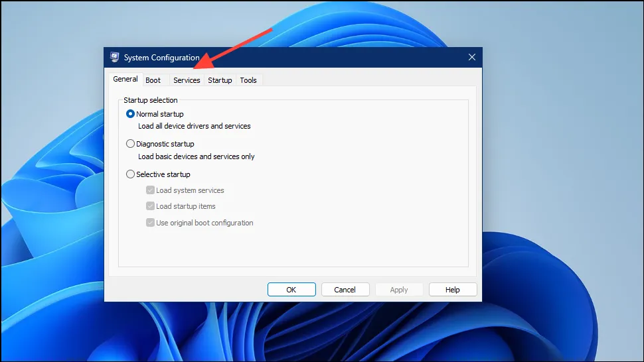This screenshot has width=644, height=362.
Task: Click the System Configuration window title text
Action: coord(161,58)
